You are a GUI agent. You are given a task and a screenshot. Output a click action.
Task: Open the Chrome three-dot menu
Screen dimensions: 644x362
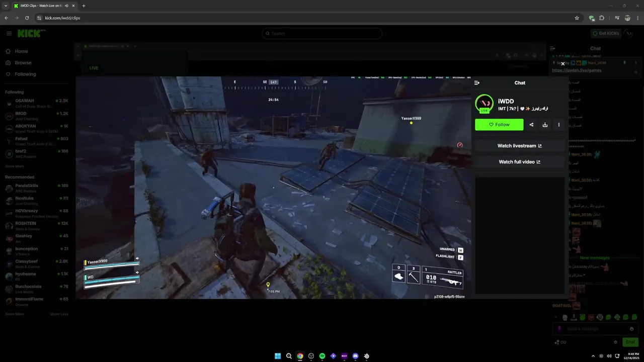click(x=637, y=18)
